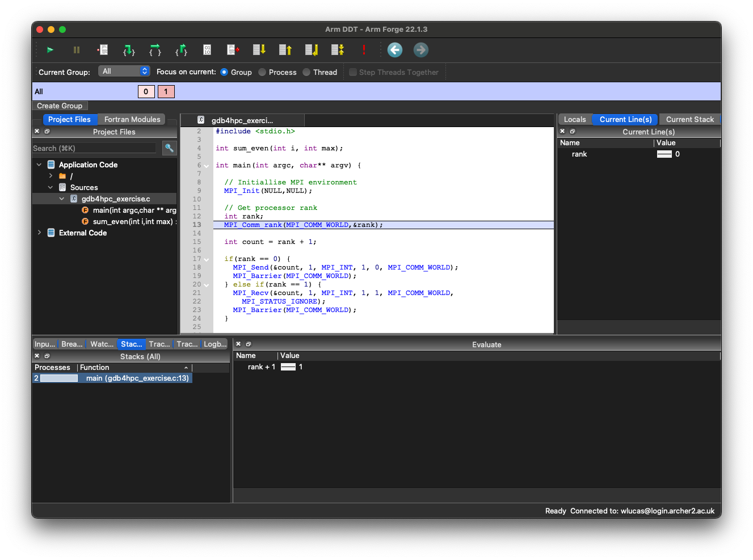This screenshot has height=560, width=753.
Task: Click the Step Into toolbar icon
Action: pyautogui.click(x=129, y=50)
